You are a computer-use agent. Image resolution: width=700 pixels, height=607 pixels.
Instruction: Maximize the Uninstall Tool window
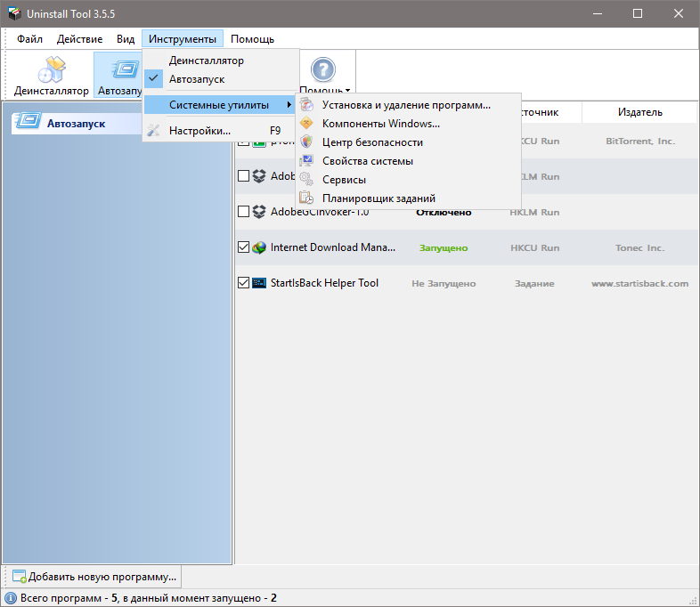click(x=638, y=13)
